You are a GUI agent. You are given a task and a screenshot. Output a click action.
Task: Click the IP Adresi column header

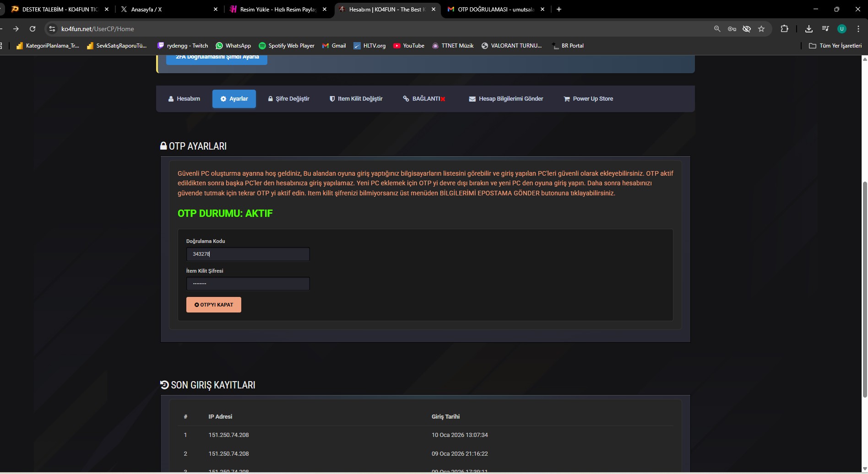click(x=220, y=417)
